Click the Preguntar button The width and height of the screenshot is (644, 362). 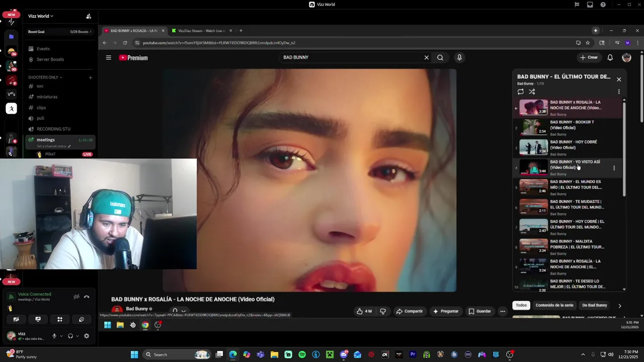446,311
